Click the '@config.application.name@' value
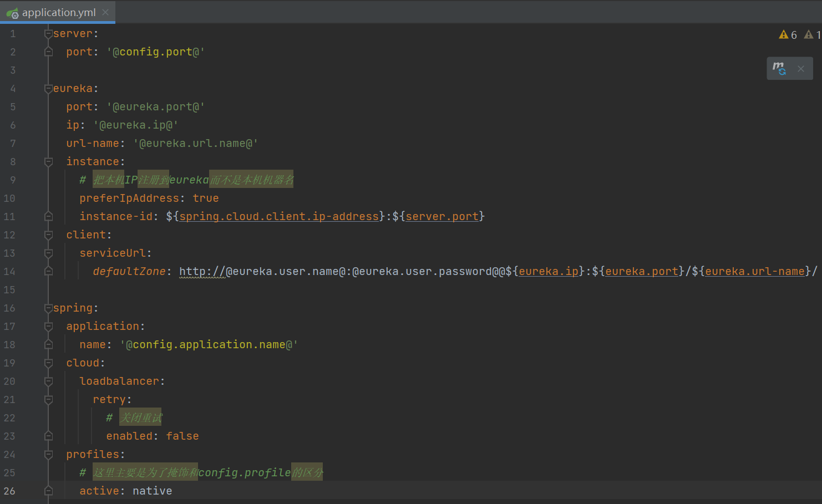This screenshot has height=504, width=822. (x=209, y=344)
